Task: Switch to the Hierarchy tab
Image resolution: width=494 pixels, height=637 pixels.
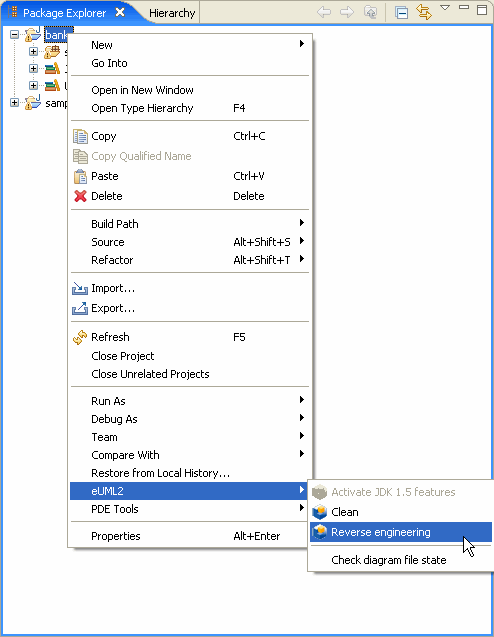Action: (x=172, y=13)
